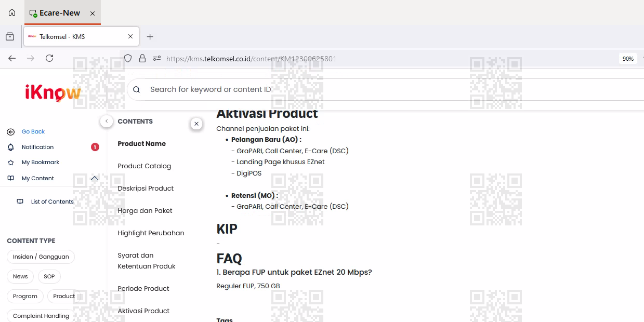
Task: Jump to Highlight Perubahan section
Action: [x=151, y=233]
